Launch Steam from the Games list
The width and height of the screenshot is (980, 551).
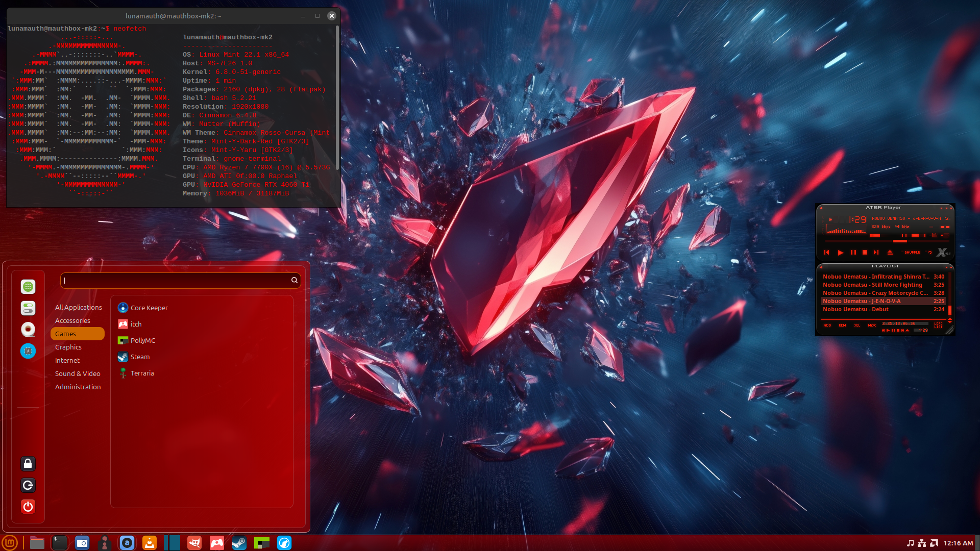[139, 357]
